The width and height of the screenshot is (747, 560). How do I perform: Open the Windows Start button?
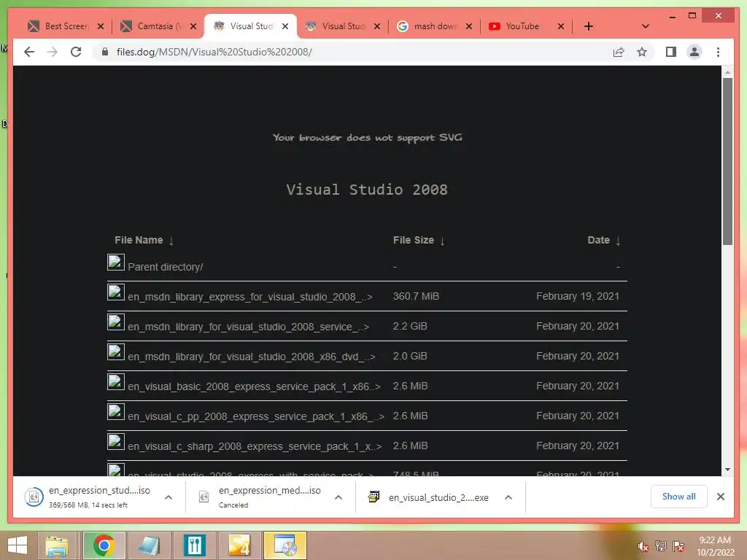click(18, 545)
